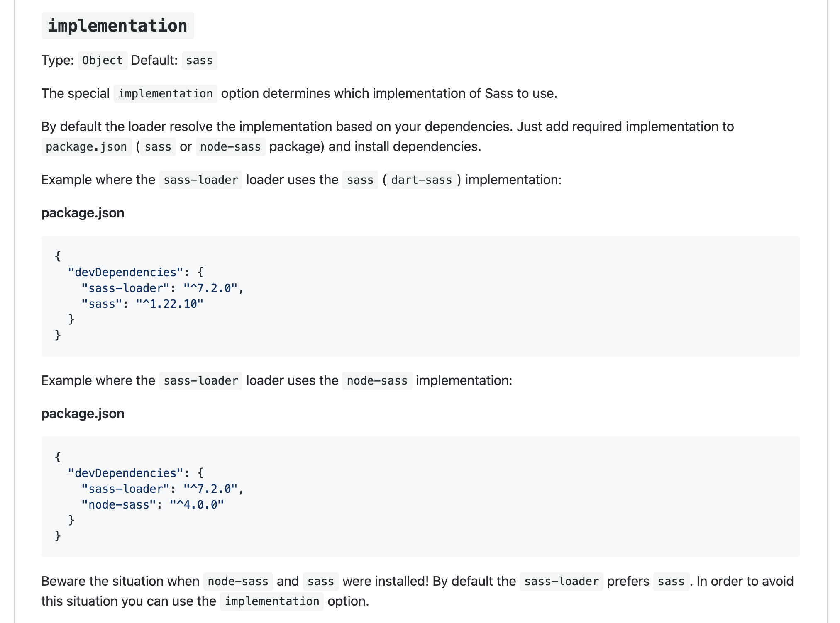Viewport: 840px width, 623px height.
Task: Click "sass-loader" version line in second code block
Action: tap(162, 489)
